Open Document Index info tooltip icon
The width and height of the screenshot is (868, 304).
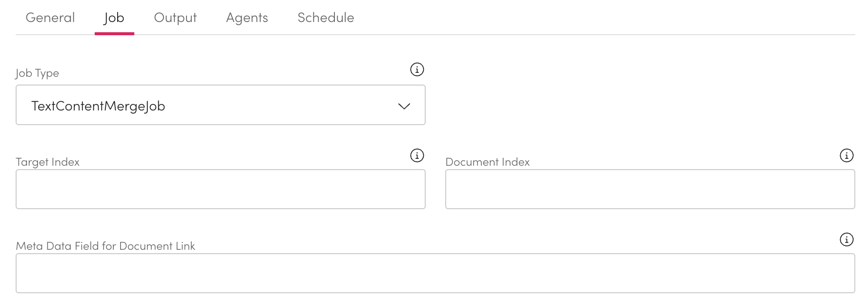tap(846, 155)
